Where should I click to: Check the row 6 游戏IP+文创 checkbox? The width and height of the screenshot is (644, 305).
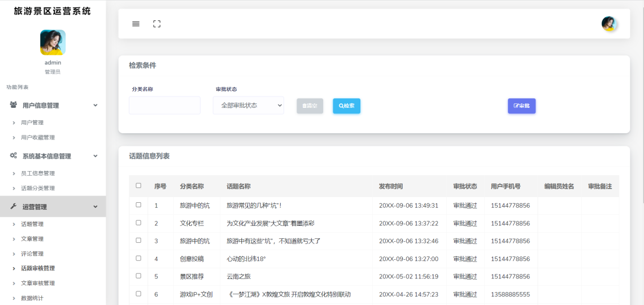(x=138, y=294)
